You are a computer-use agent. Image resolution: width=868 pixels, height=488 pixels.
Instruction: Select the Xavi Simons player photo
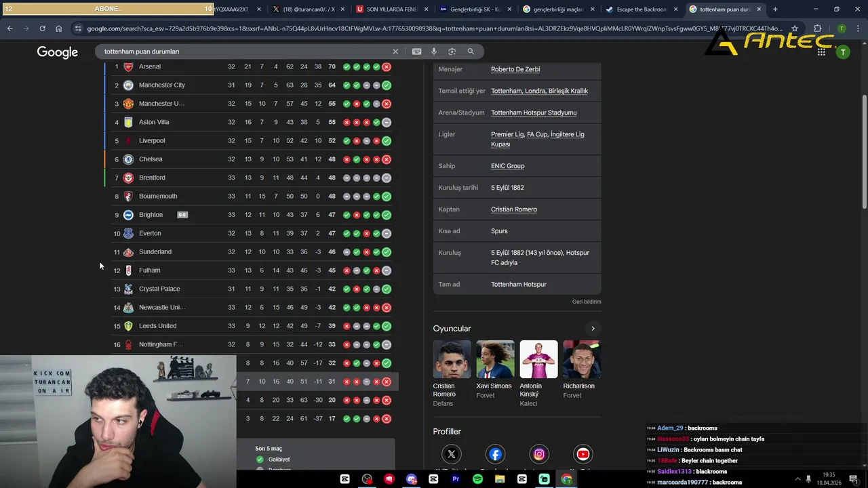[496, 359]
